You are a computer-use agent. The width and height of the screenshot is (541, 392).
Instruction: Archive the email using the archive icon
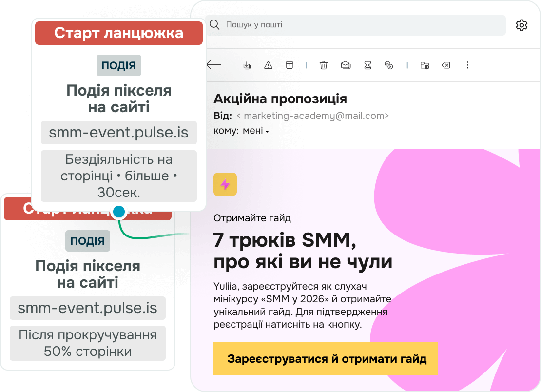[x=290, y=65]
